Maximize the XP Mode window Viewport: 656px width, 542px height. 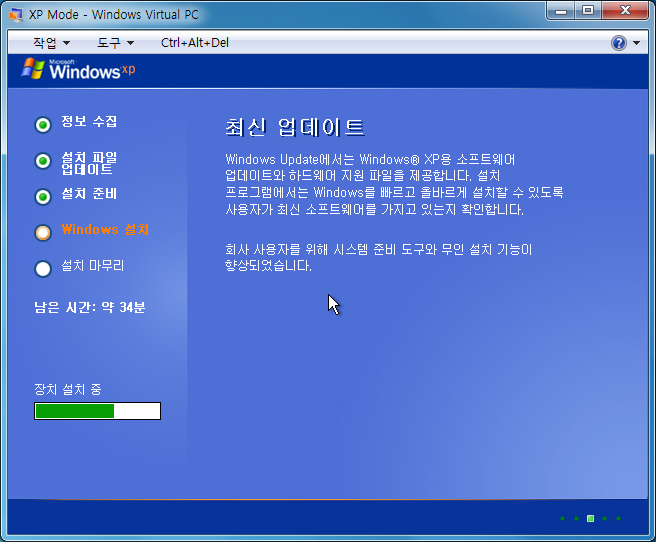[x=588, y=10]
